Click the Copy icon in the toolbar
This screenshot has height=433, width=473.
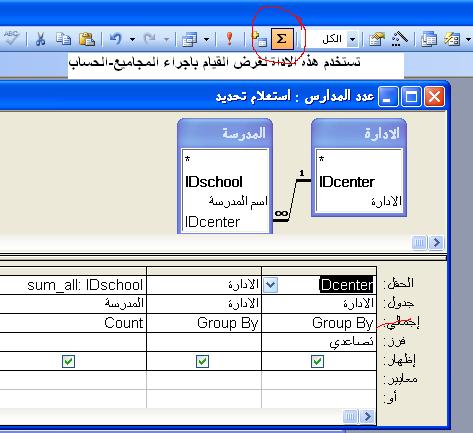[x=63, y=39]
